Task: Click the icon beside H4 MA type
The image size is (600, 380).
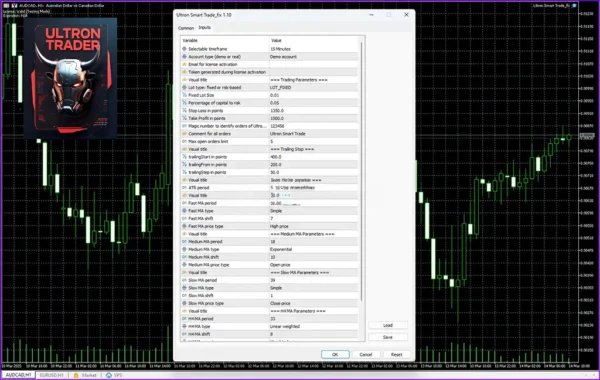Action: pyautogui.click(x=184, y=326)
